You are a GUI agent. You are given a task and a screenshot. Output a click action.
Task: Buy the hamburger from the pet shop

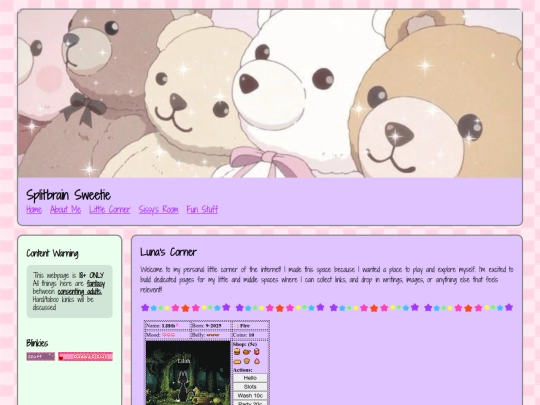237,352
